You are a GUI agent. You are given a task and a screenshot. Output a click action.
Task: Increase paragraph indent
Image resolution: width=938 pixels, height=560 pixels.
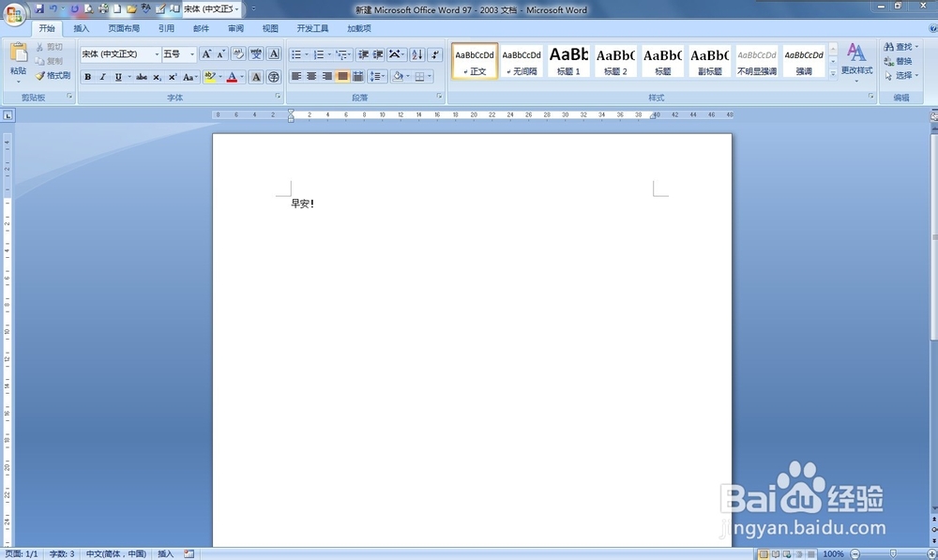(x=378, y=54)
